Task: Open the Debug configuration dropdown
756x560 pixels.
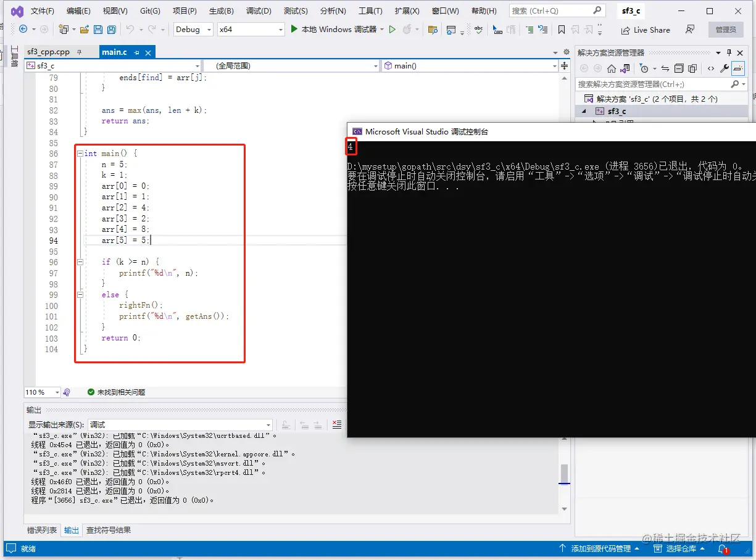Action: 193,29
